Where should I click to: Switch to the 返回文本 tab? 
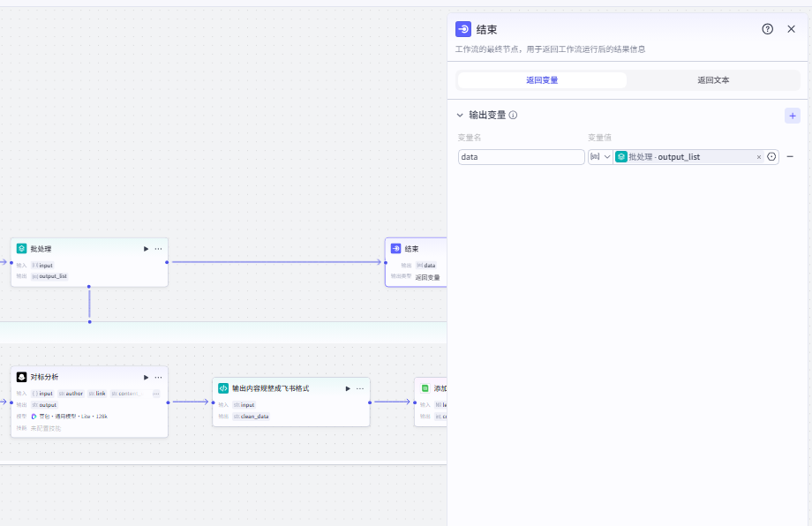pos(713,80)
